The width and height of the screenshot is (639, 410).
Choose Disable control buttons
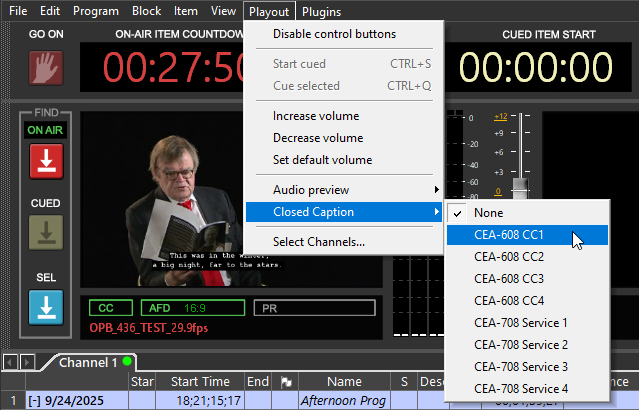coord(344,34)
